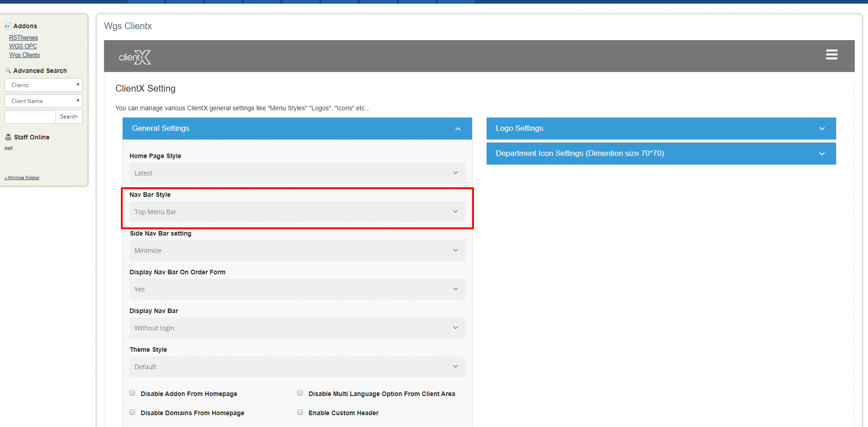
Task: Click the Addons icon in sidebar
Action: pyautogui.click(x=7, y=26)
